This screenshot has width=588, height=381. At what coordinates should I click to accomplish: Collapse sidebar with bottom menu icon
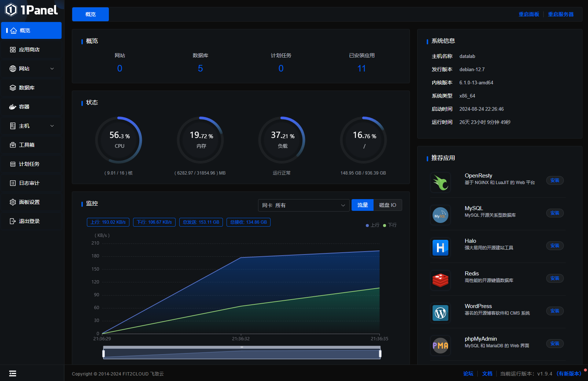[x=12, y=373]
